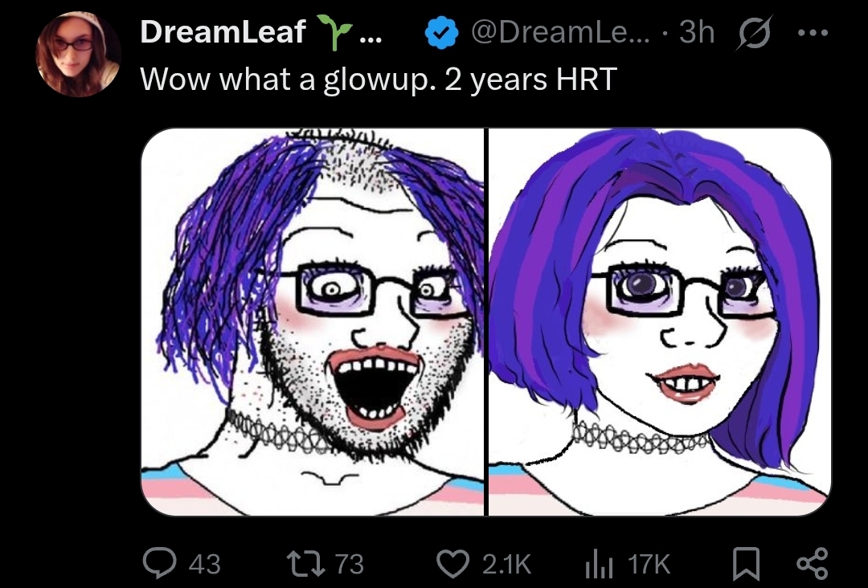Click the tweet text about glowup
The height and width of the screenshot is (588, 868).
tap(378, 79)
